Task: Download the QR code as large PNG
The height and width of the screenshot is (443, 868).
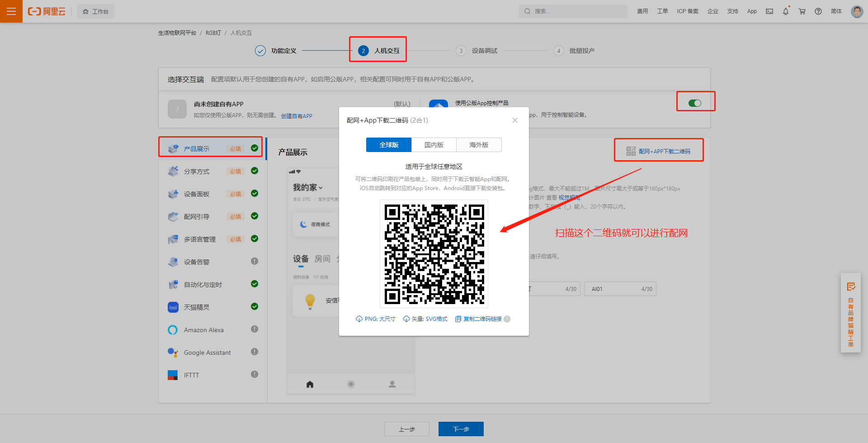Action: coord(376,319)
